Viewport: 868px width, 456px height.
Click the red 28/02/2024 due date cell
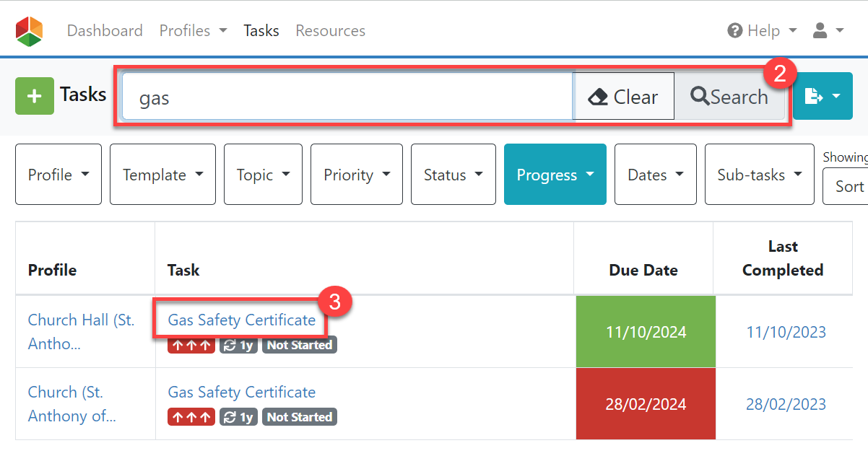pyautogui.click(x=646, y=404)
